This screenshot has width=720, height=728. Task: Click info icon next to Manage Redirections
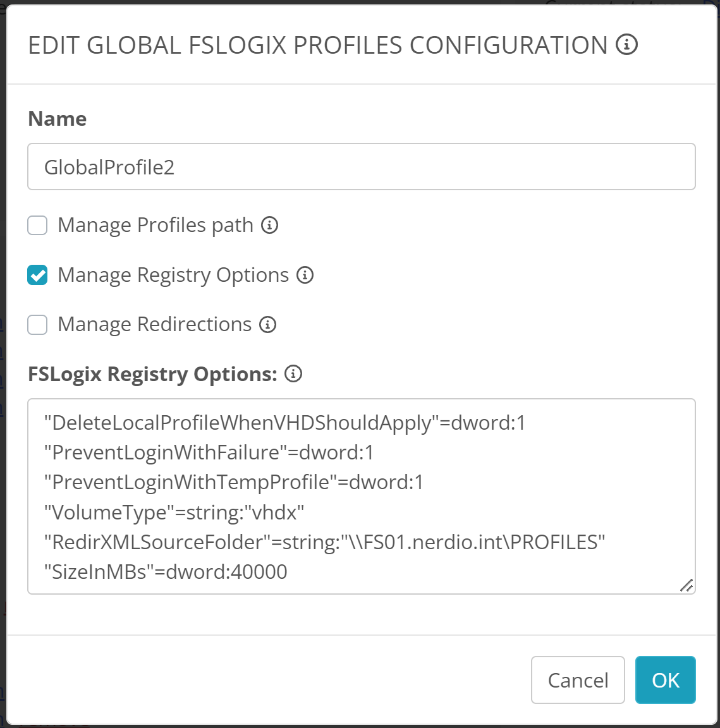click(x=268, y=324)
